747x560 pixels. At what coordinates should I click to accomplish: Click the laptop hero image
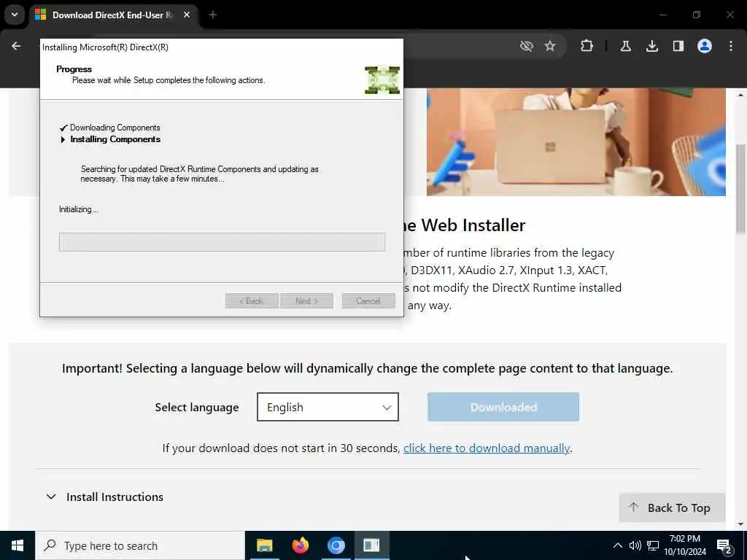[x=576, y=142]
